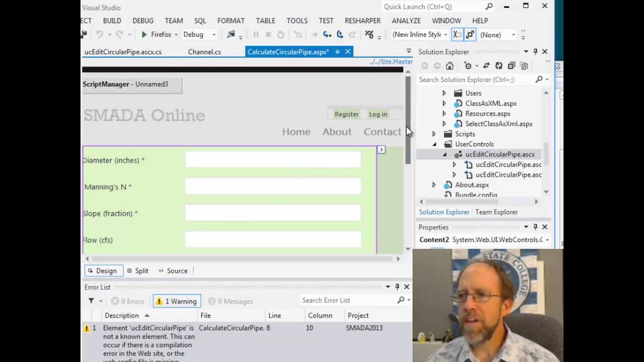Open the New Inline Style dropdown
This screenshot has height=362, width=644.
(446, 35)
